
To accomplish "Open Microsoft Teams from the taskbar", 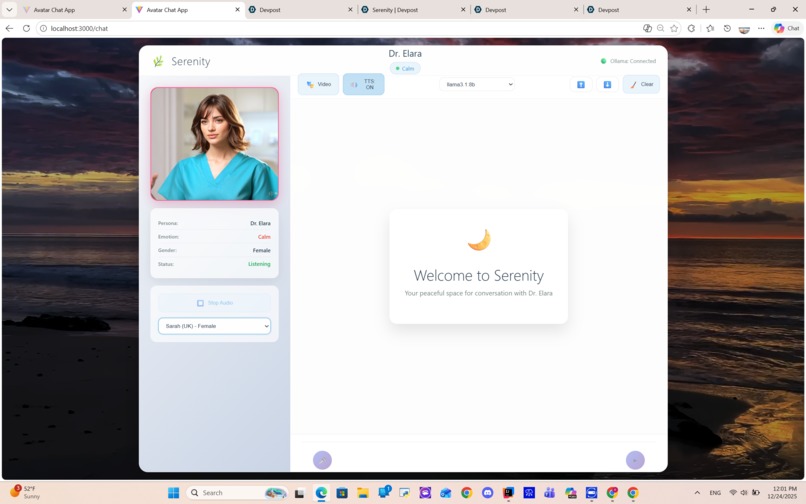I will 549,493.
